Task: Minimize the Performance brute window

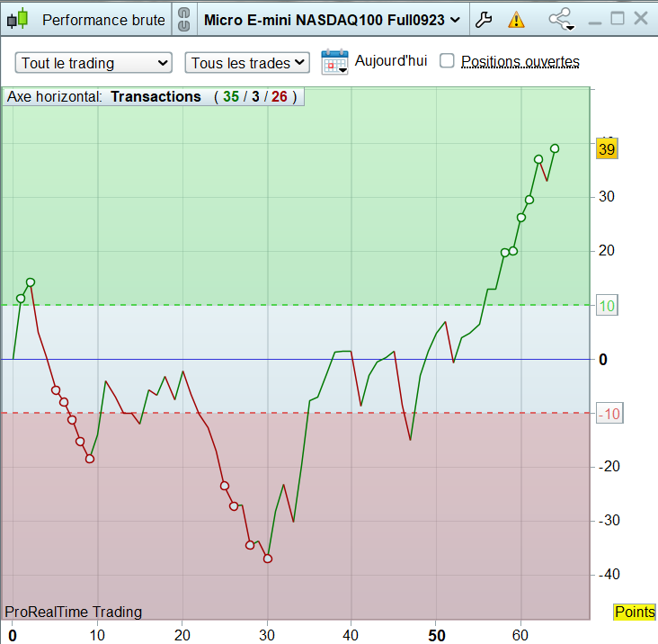Action: pyautogui.click(x=595, y=22)
